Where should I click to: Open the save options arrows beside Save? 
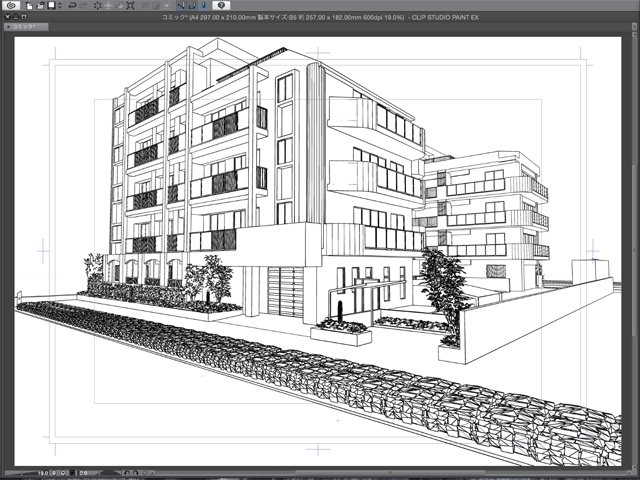tap(60, 5)
